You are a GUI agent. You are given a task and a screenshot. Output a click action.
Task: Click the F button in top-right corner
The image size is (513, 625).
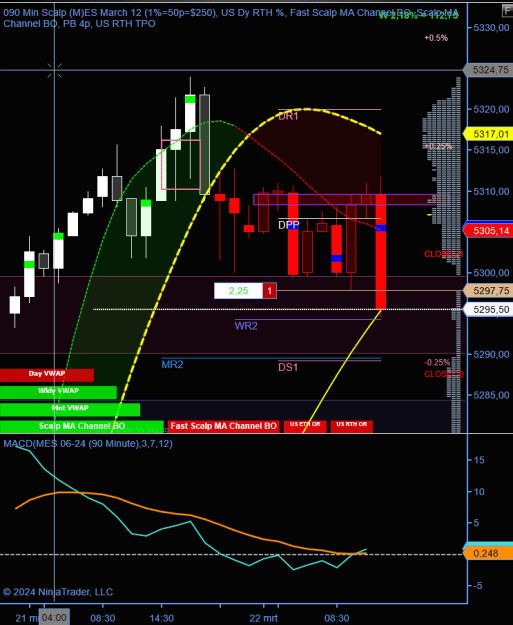507,11
